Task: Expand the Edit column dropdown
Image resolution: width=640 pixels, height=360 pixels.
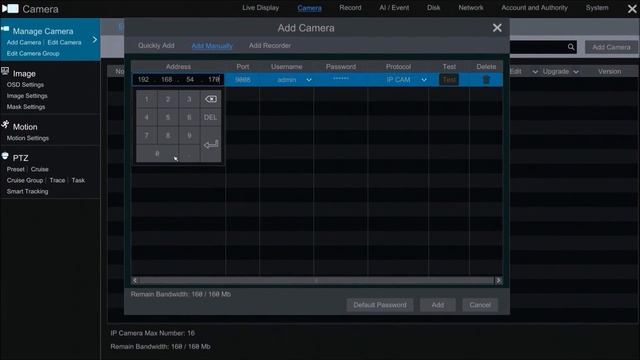Action: tap(534, 72)
